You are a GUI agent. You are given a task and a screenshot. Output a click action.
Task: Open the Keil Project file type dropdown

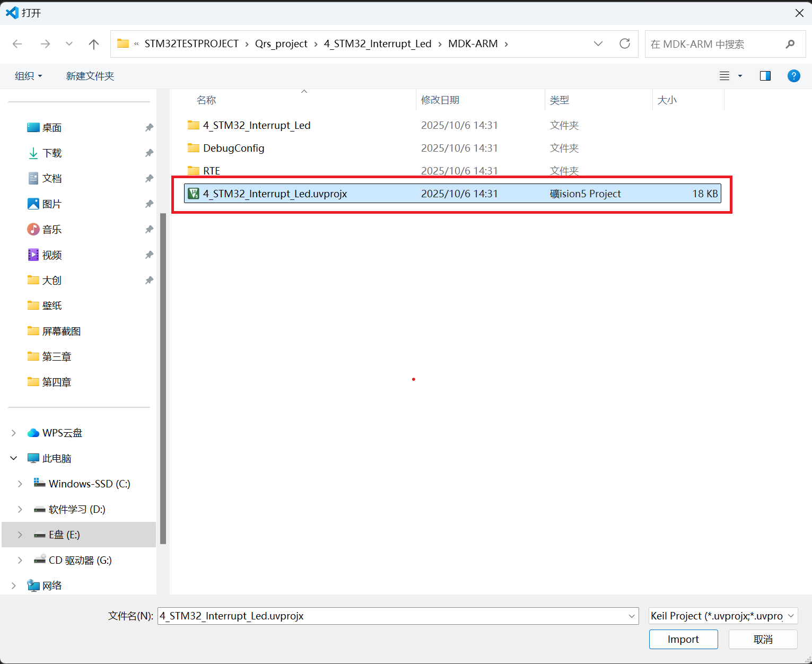[x=723, y=616]
